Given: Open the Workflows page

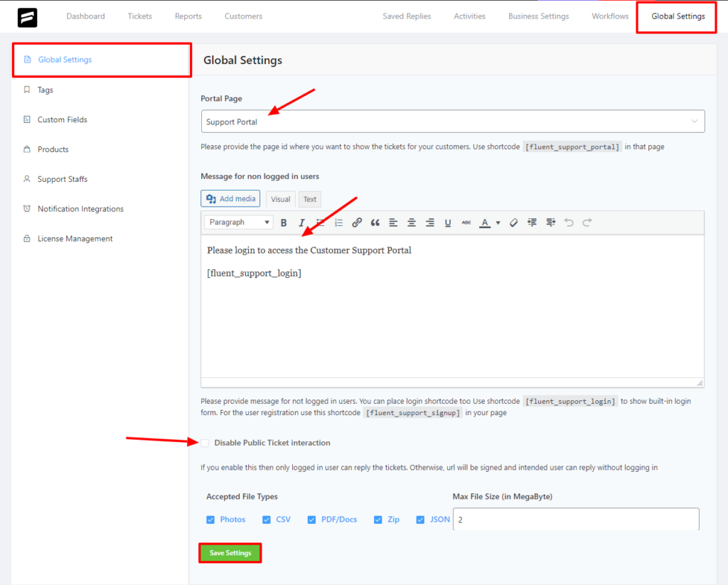Looking at the screenshot, I should point(610,16).
